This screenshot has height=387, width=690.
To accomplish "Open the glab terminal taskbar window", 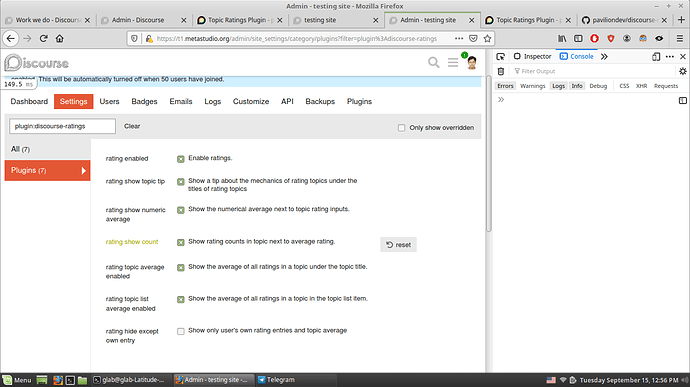I will 132,380.
